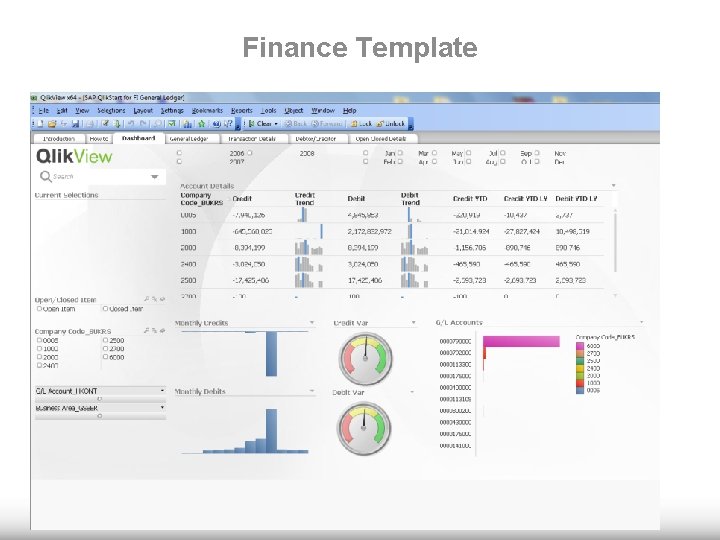Open the search box dropdown arrow
Screen dimensions: 720x540
[155, 176]
